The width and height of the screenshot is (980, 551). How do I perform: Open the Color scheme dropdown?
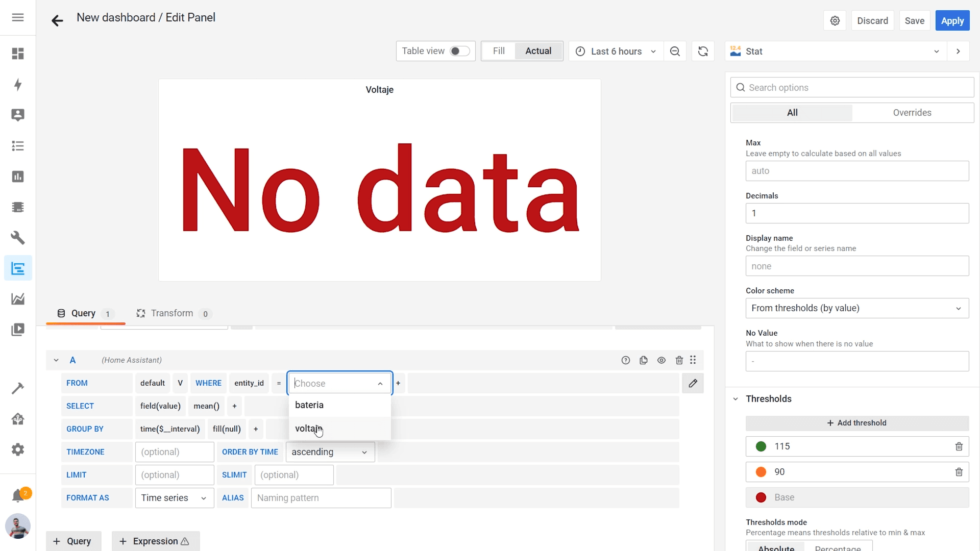pos(856,308)
